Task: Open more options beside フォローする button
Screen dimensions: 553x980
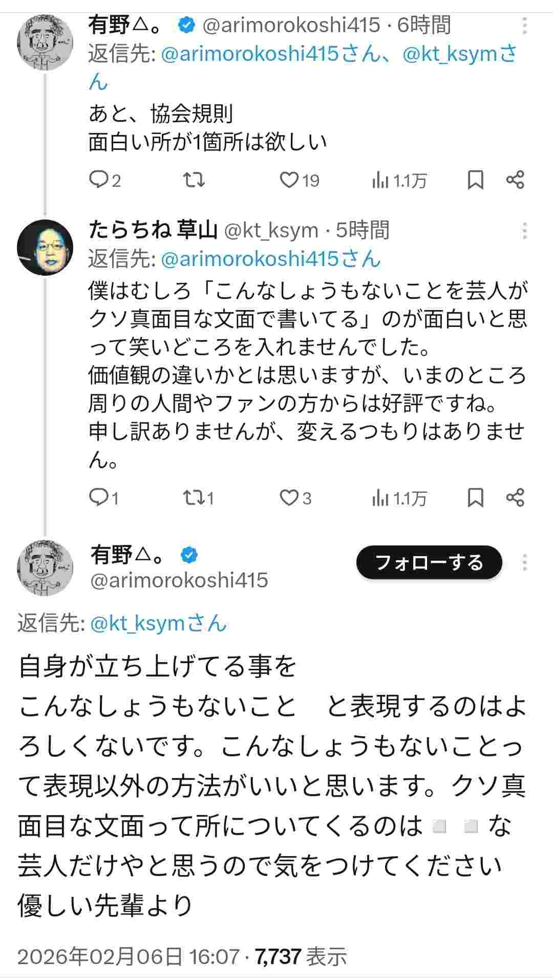Action: (x=524, y=562)
